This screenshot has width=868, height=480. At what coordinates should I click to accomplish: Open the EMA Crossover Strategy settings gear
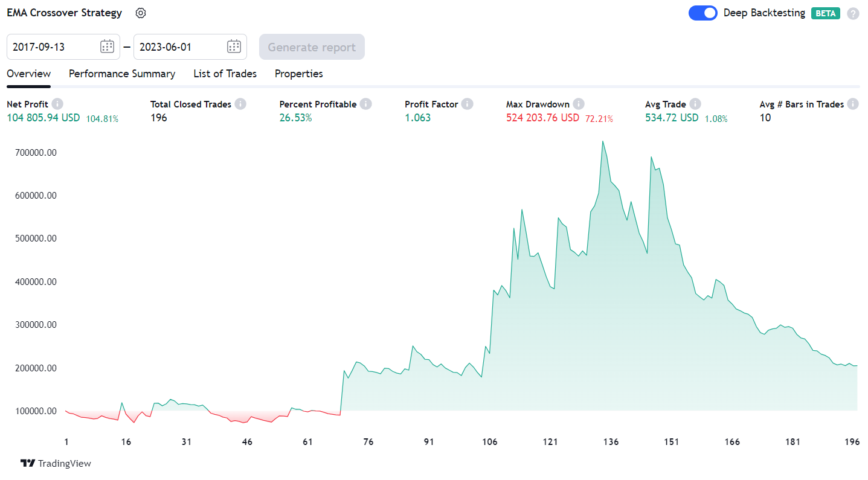pos(141,13)
